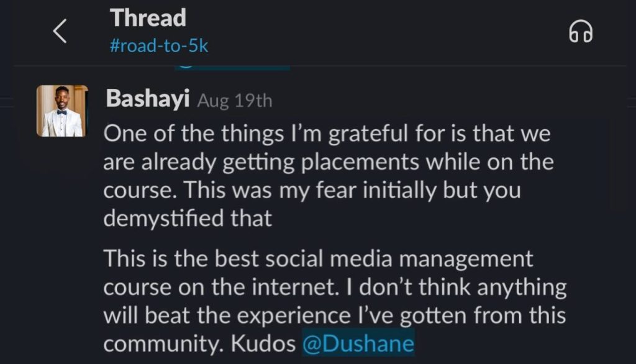This screenshot has width=636, height=364.
Task: Click the partially hidden highlighted mention above Bashayi's message
Action: 232,65
